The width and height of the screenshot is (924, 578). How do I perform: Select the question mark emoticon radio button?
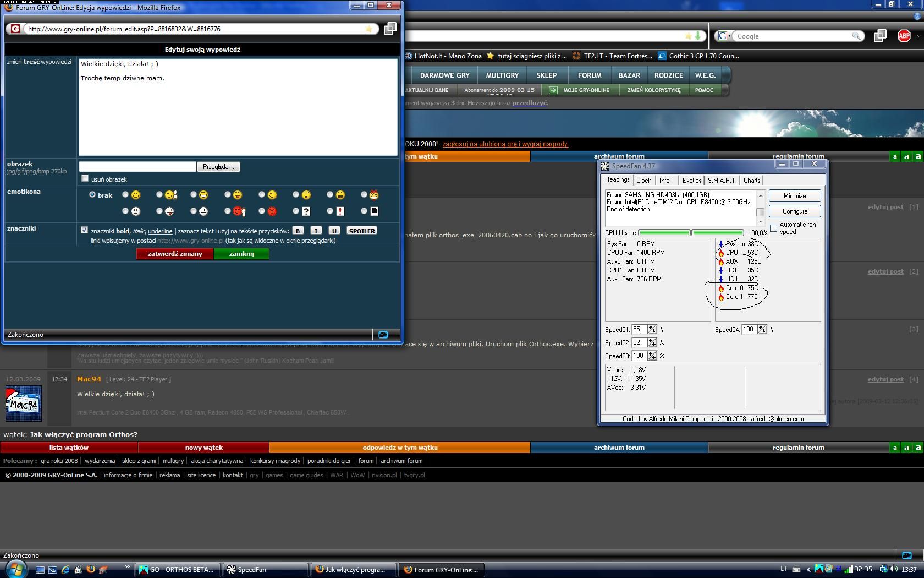[296, 211]
